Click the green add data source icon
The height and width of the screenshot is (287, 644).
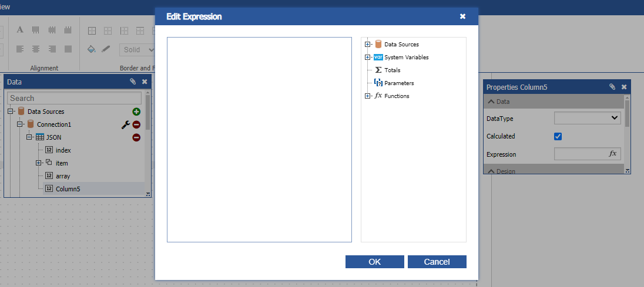(136, 112)
